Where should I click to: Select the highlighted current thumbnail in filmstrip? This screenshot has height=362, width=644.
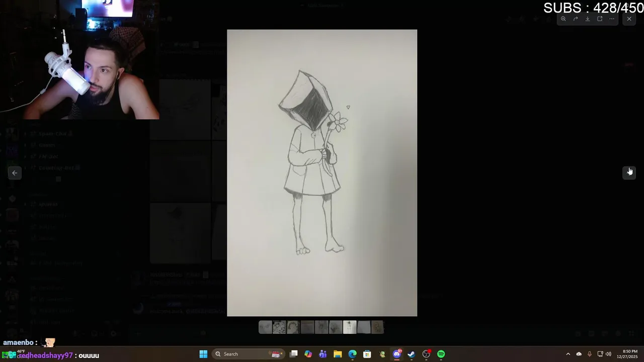[350, 328]
